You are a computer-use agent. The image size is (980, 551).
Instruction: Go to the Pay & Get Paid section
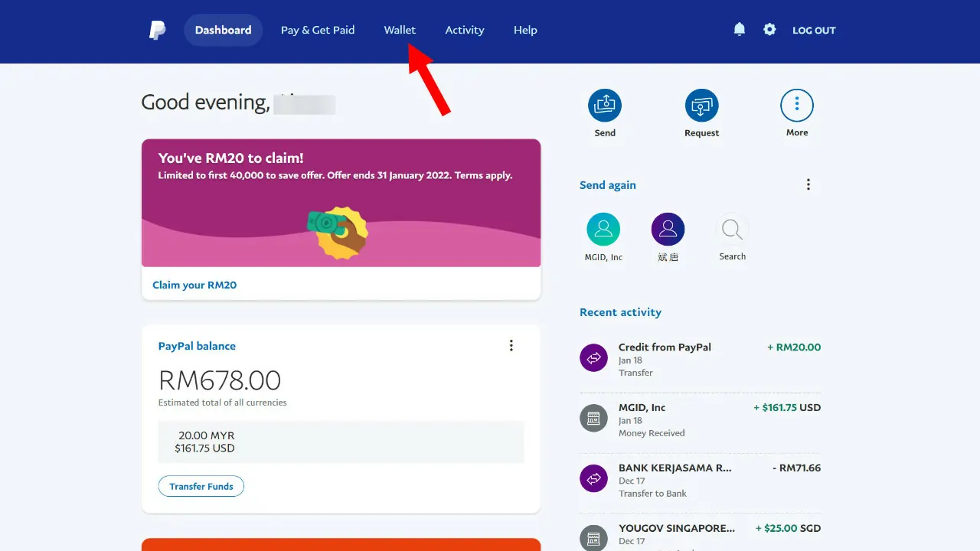318,30
